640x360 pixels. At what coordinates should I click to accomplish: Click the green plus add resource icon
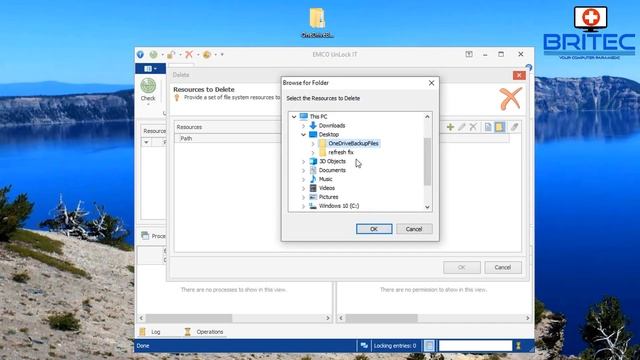click(x=450, y=127)
